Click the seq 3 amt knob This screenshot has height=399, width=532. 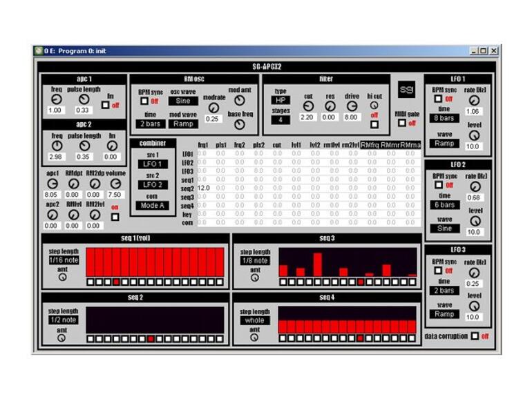pyautogui.click(x=255, y=278)
